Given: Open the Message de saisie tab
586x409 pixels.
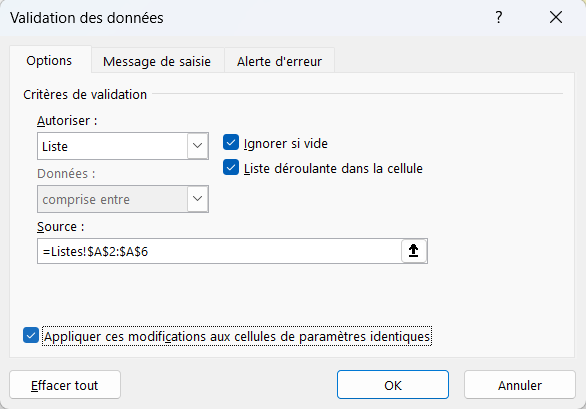Looking at the screenshot, I should point(157,61).
